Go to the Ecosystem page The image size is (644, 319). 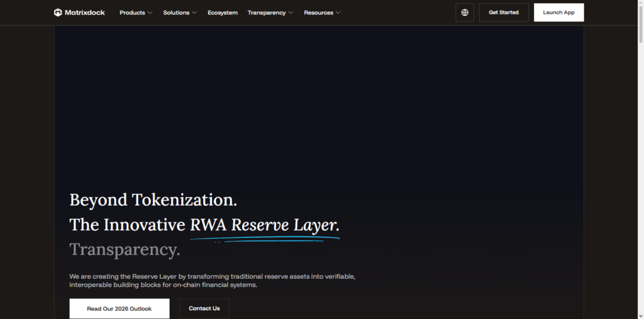[x=223, y=13]
